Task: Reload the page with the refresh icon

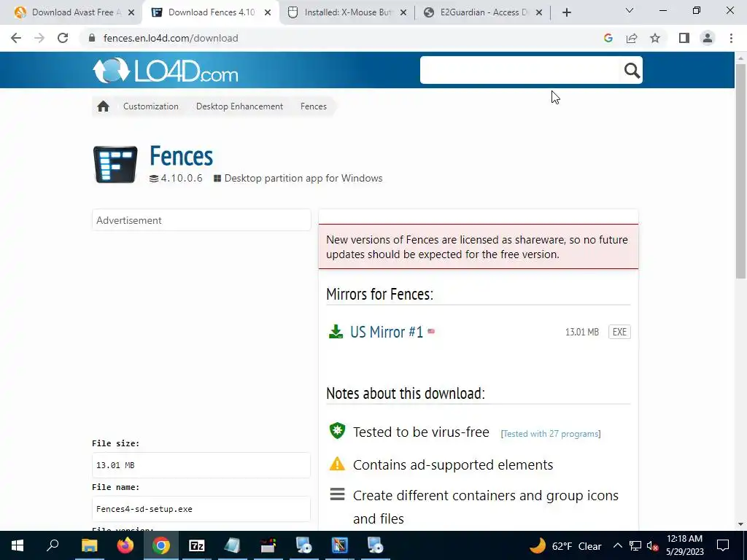Action: [63, 38]
